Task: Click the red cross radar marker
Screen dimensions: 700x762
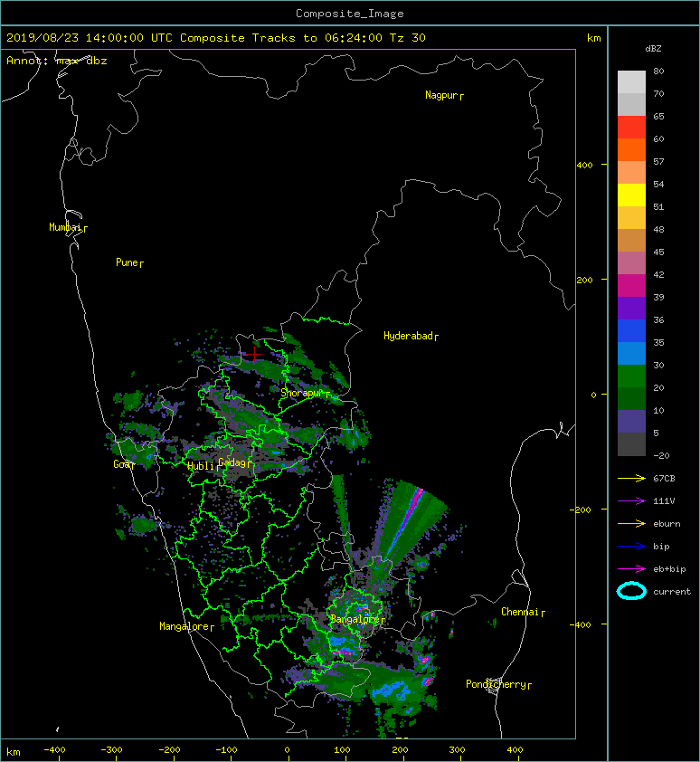Action: [x=254, y=354]
